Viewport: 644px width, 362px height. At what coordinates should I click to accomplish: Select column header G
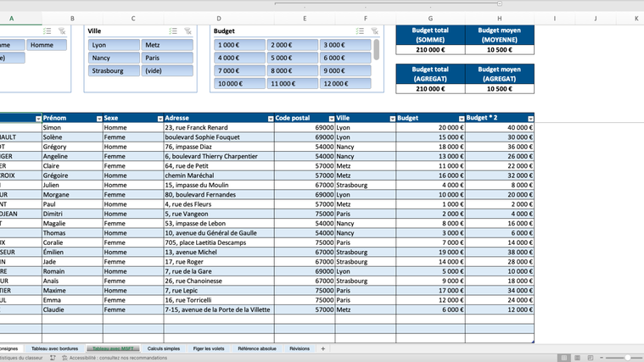[430, 18]
